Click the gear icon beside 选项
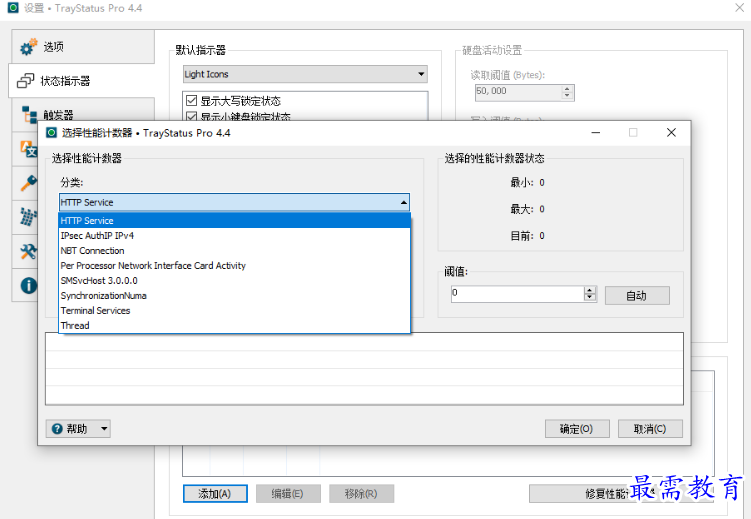 (28, 47)
